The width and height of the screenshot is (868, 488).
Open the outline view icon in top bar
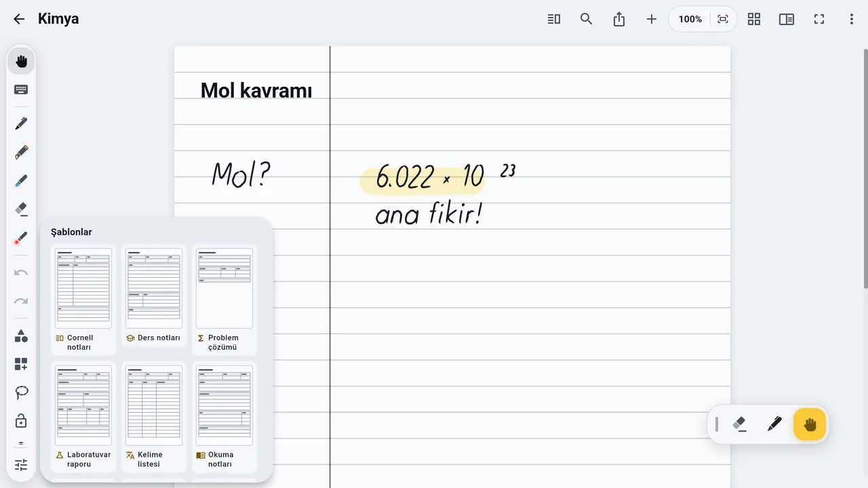554,19
